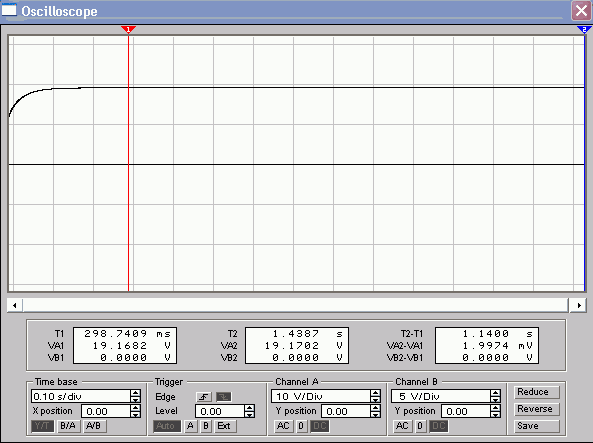
Task: Select the falling edge trigger icon
Action: coord(224,397)
